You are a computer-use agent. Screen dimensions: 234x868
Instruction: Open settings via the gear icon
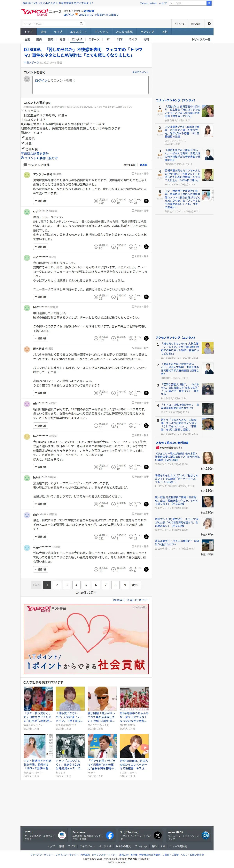coord(209,24)
